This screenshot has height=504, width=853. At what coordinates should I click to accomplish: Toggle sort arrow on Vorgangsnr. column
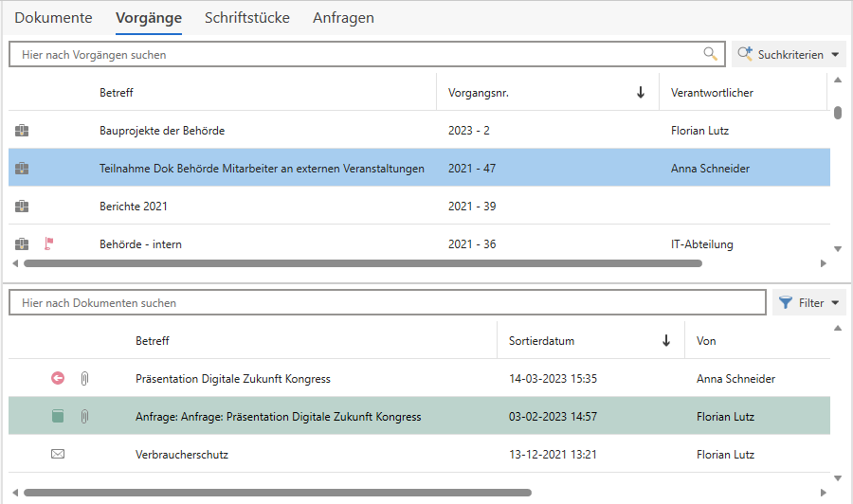click(x=641, y=93)
